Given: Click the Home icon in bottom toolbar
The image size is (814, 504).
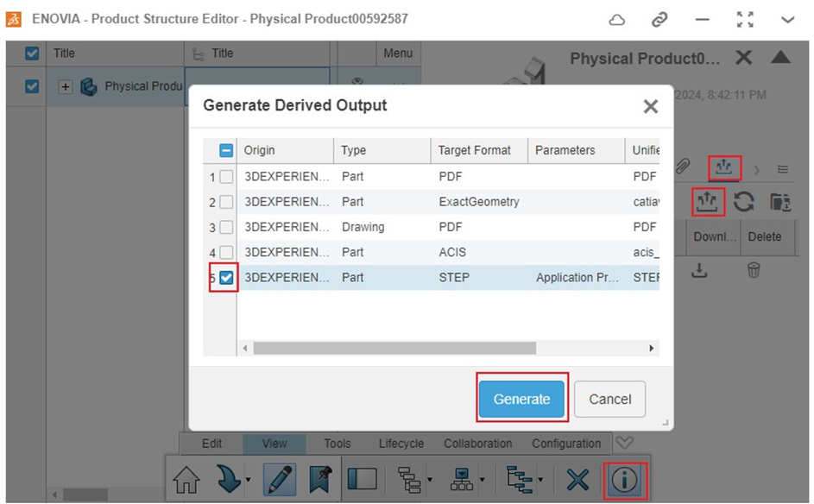Looking at the screenshot, I should [x=186, y=480].
